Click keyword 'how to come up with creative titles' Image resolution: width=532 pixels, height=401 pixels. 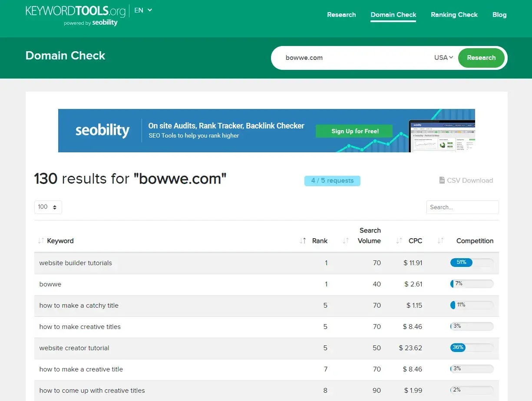click(92, 391)
